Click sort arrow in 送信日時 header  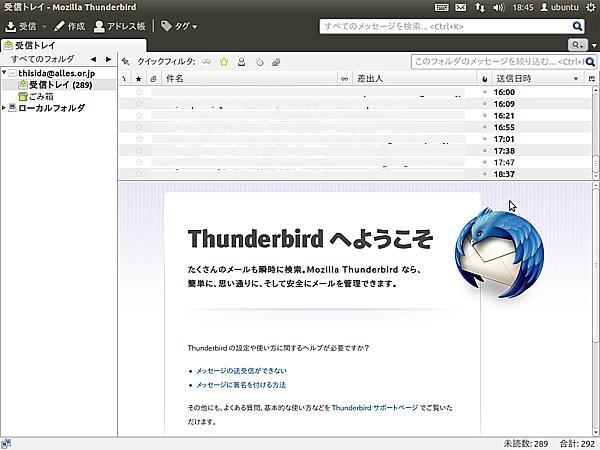pyautogui.click(x=576, y=79)
